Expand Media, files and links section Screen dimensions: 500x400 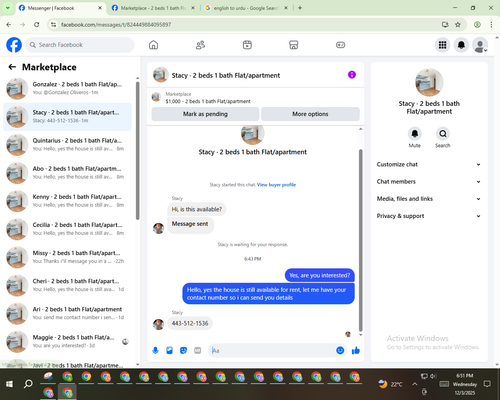pyautogui.click(x=429, y=199)
